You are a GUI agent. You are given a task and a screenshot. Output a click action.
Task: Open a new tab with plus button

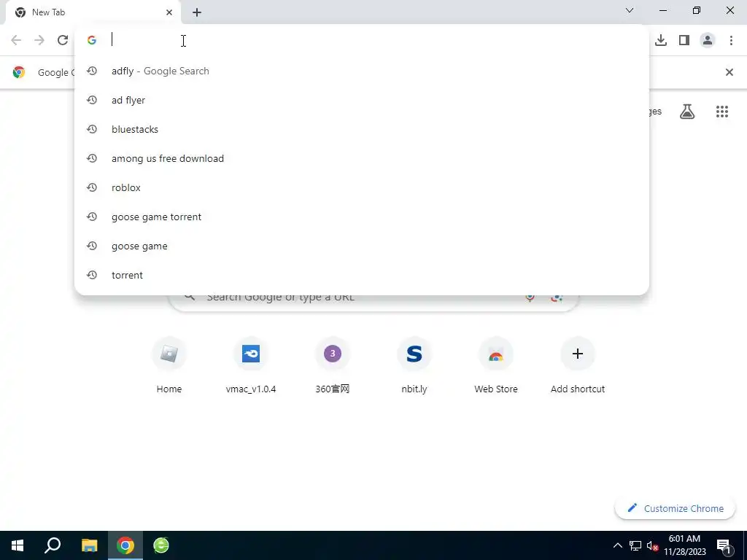[x=197, y=12]
